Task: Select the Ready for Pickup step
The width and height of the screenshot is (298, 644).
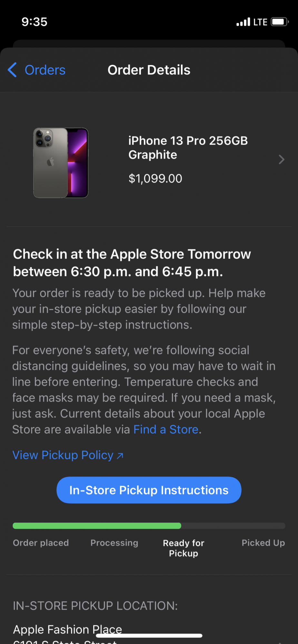Action: coord(184,548)
